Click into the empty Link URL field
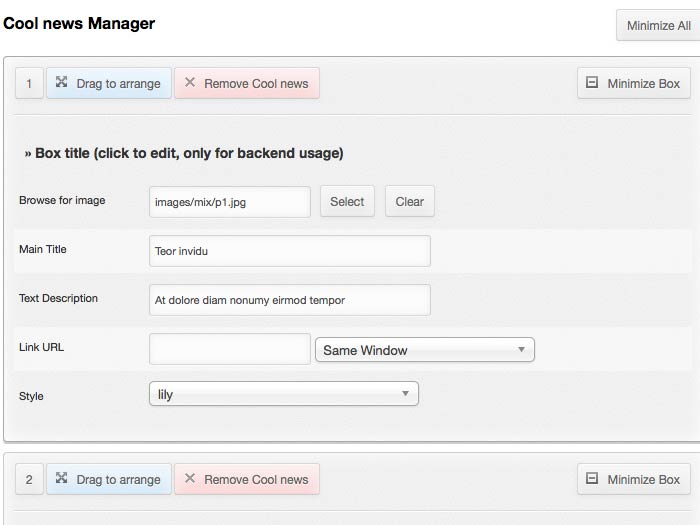Image resolution: width=700 pixels, height=525 pixels. pos(229,349)
